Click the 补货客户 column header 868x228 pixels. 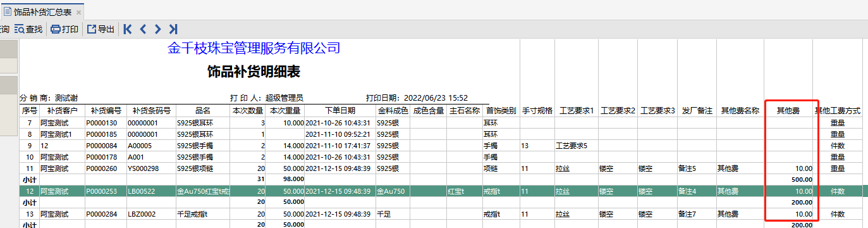pyautogui.click(x=61, y=111)
